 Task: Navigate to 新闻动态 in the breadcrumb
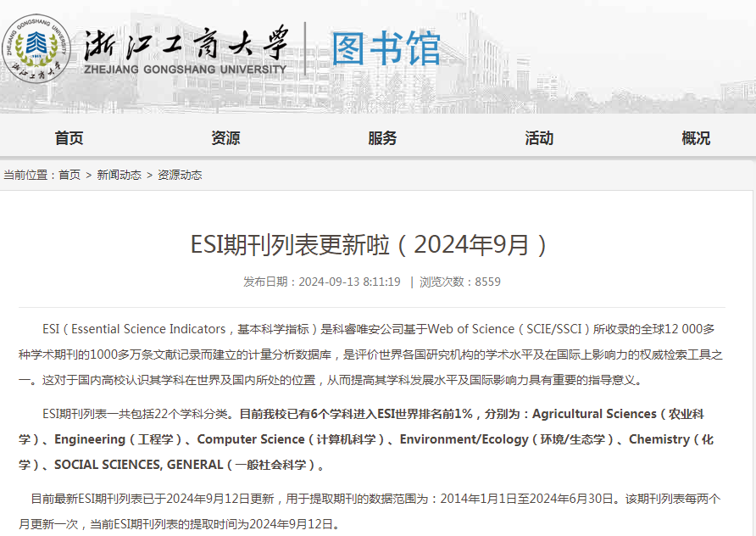119,175
